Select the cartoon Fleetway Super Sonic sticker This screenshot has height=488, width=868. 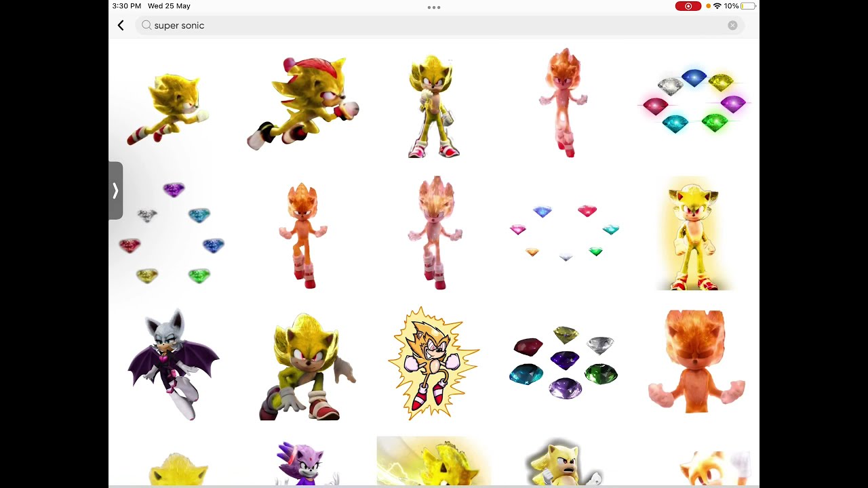[x=434, y=363]
